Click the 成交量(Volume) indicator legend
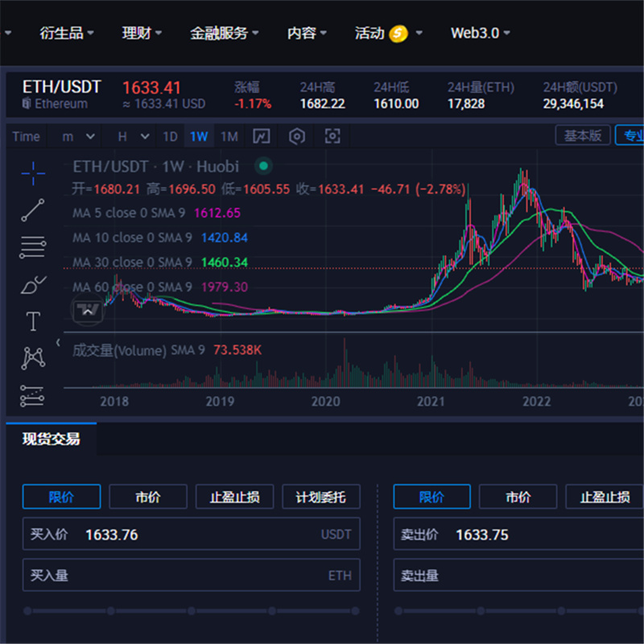The width and height of the screenshot is (644, 644). (x=167, y=350)
